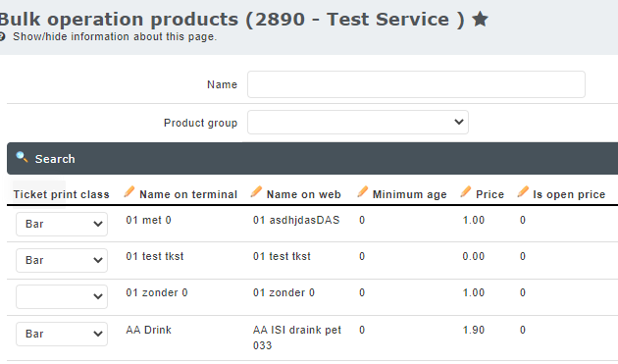The width and height of the screenshot is (618, 364).
Task: Click Name on terminal column header text
Action: pos(188,194)
